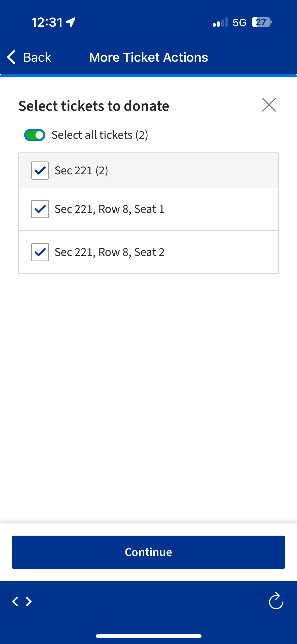
Task: Turn off the Select all tickets switch
Action: coord(35,135)
